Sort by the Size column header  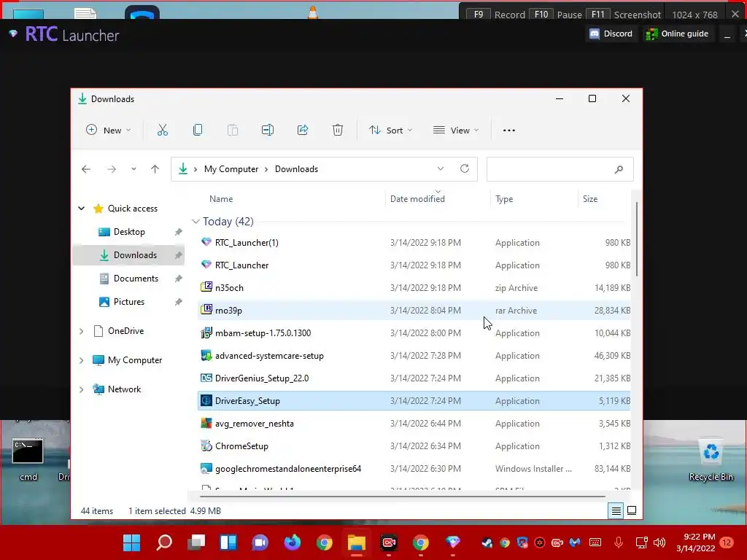pos(589,199)
